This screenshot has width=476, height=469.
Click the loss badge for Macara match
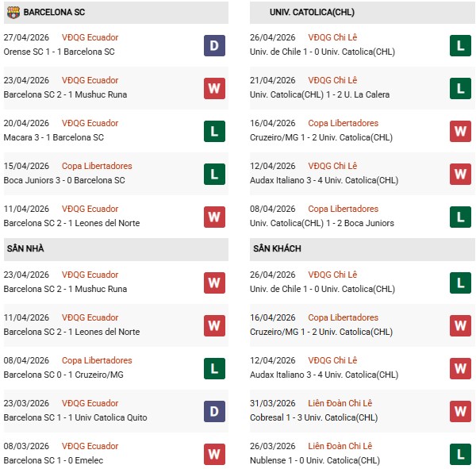coord(214,131)
